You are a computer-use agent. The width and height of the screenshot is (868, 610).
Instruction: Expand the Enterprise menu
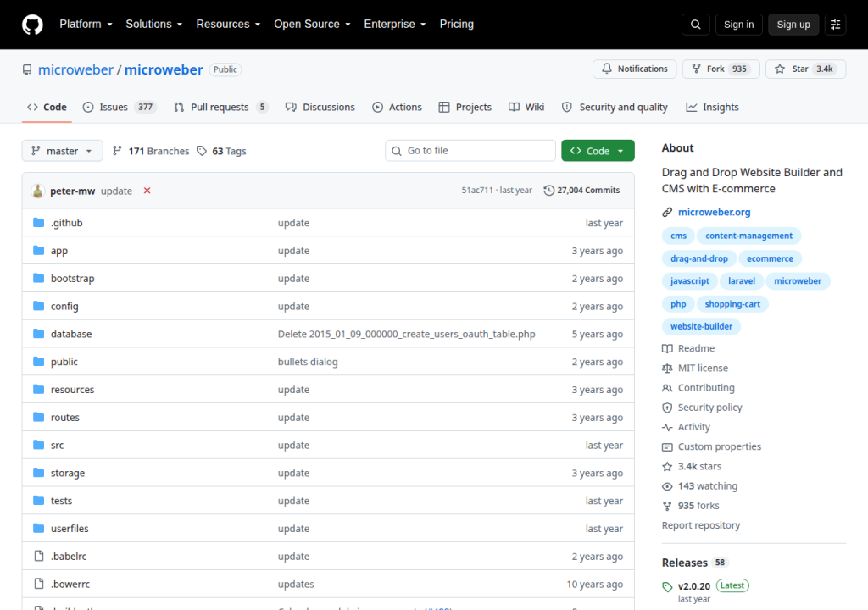pyautogui.click(x=395, y=25)
